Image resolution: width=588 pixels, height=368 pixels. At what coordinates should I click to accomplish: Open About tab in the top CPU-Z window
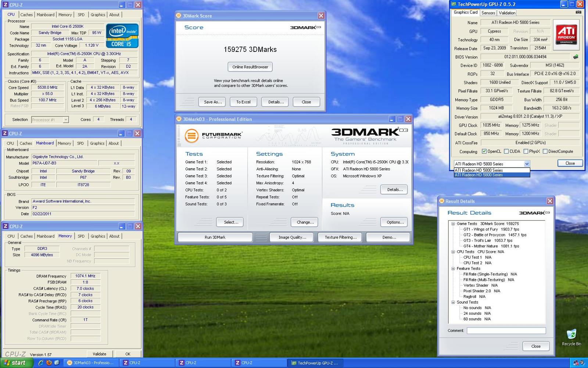click(114, 15)
